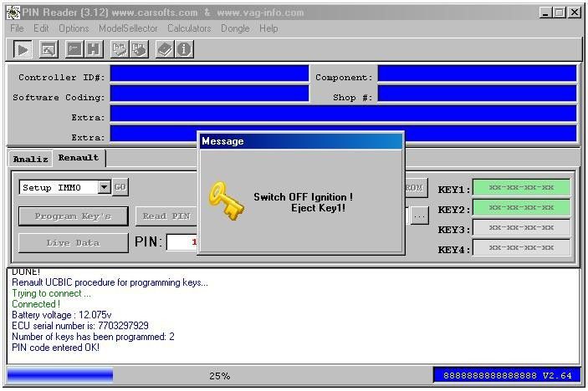
Task: Open the ModelSellector menu
Action: (x=130, y=28)
